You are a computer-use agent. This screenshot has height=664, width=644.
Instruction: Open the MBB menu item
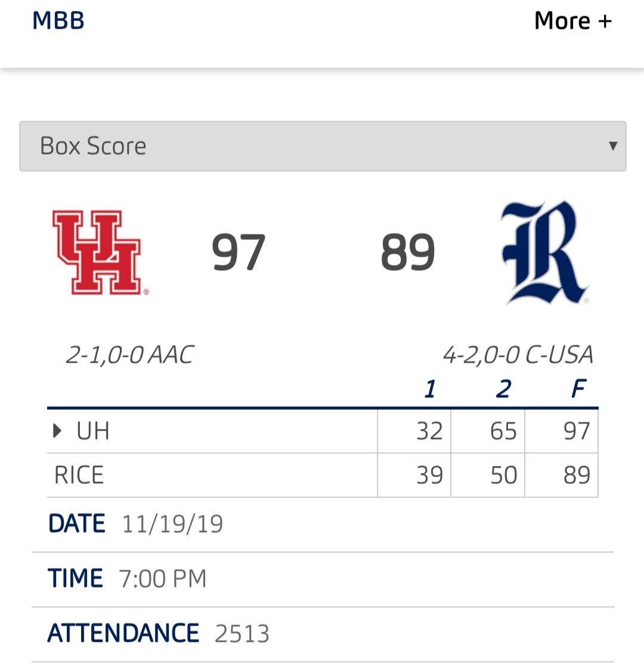click(x=58, y=21)
